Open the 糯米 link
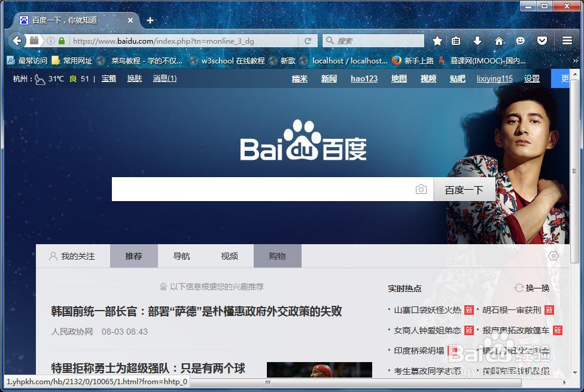 299,78
